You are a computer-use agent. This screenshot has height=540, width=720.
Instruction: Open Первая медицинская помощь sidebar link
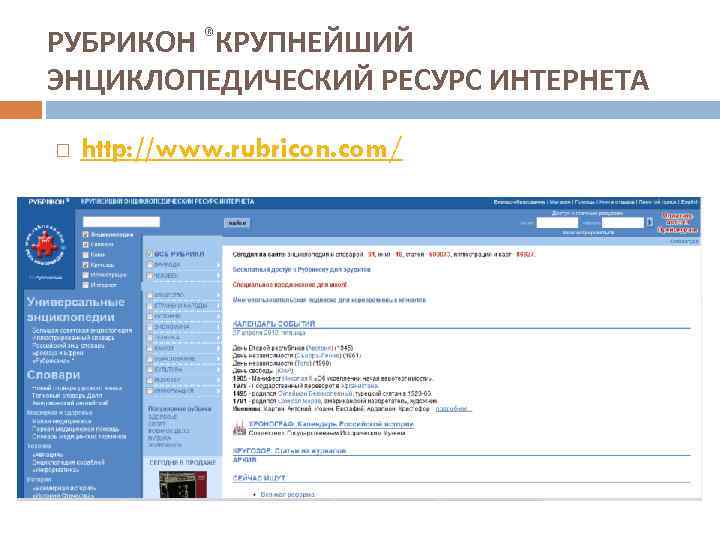[x=76, y=429]
